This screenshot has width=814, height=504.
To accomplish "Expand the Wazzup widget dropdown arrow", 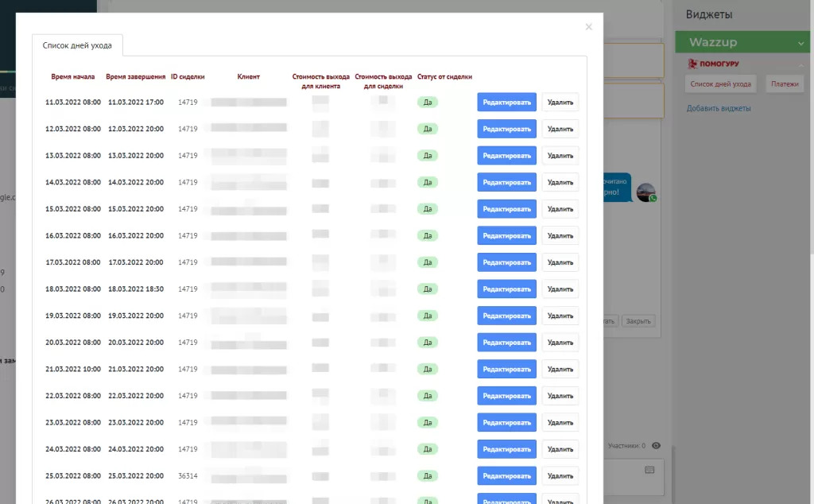I will coord(801,43).
